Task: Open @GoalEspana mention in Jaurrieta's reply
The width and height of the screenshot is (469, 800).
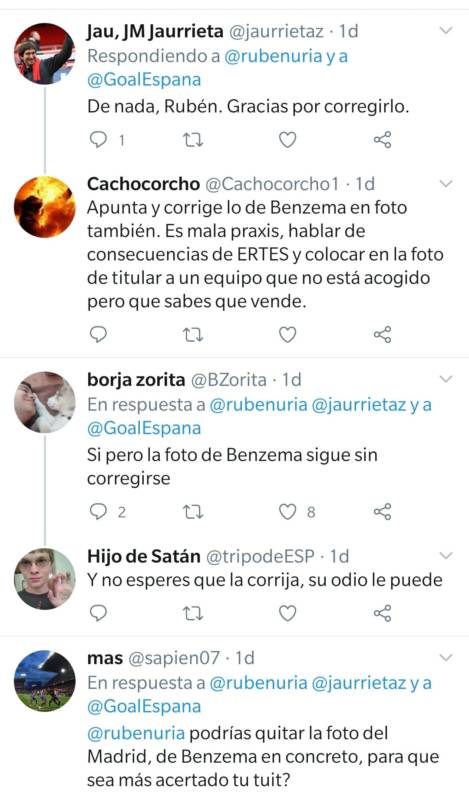Action: tap(144, 80)
